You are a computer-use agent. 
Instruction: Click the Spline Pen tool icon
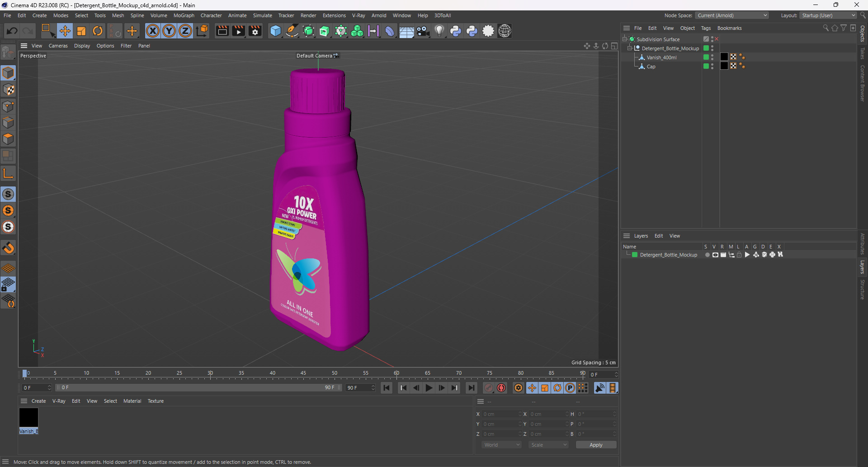coord(292,31)
